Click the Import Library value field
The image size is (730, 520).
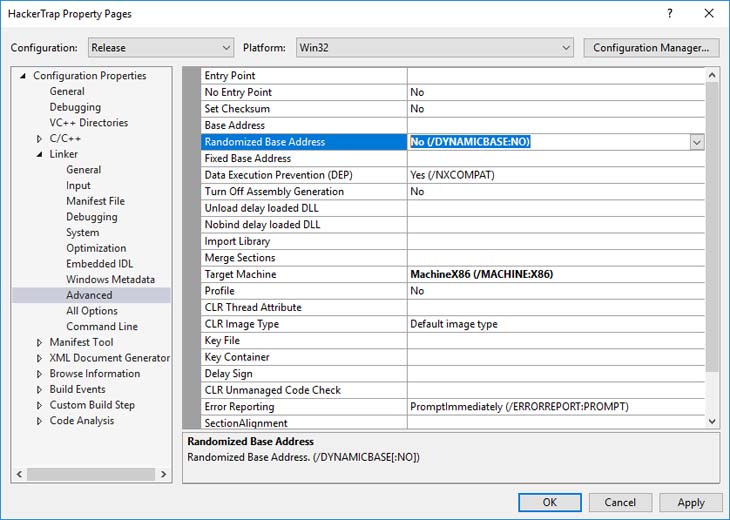pos(556,241)
